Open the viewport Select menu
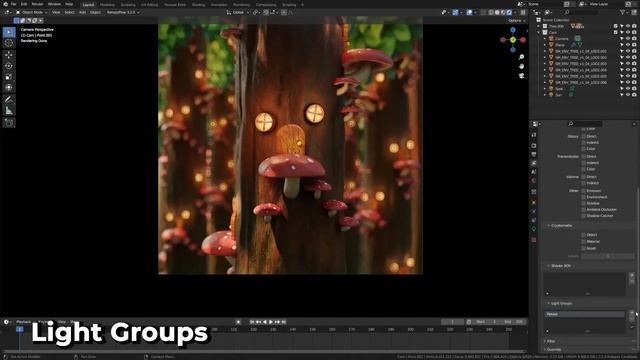The image size is (640, 360). 69,13
